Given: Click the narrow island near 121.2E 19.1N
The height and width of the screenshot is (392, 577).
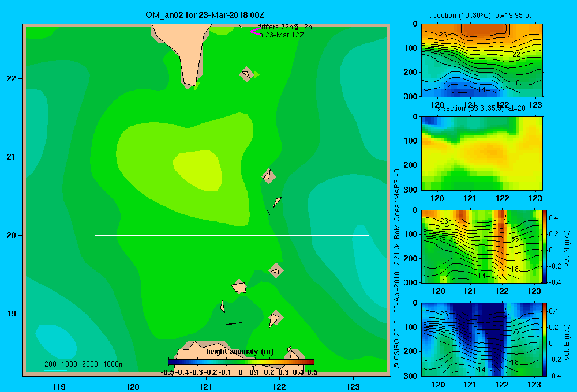Looking at the screenshot, I should click(x=223, y=306).
